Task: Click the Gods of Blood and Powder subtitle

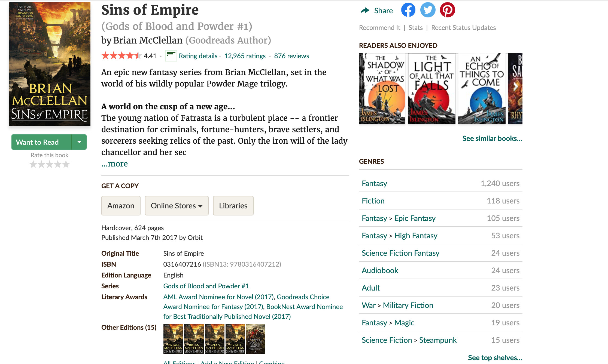Action: (x=177, y=26)
